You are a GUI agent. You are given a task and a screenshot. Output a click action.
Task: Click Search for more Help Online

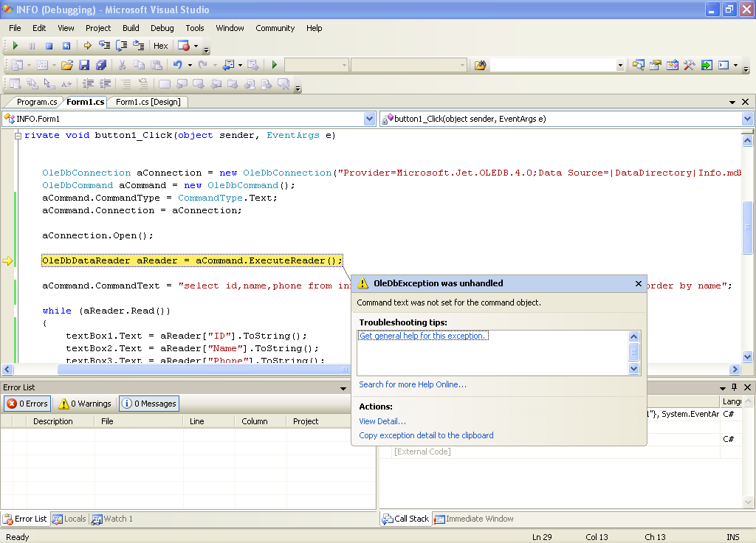[x=412, y=384]
